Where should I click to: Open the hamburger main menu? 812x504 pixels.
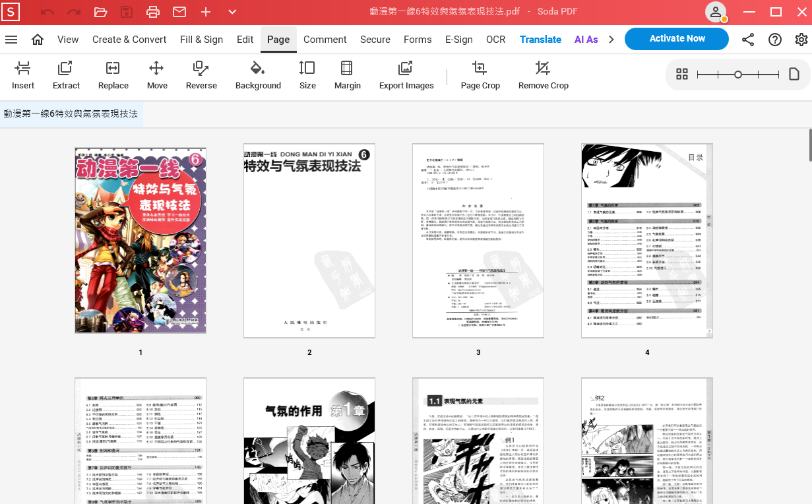coord(11,40)
